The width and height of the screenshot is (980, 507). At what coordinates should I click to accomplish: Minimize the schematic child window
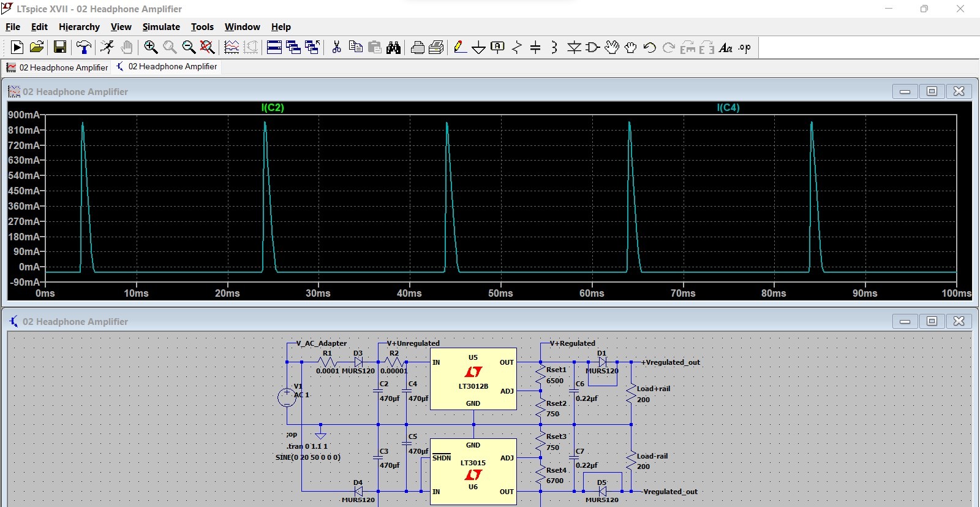[905, 321]
